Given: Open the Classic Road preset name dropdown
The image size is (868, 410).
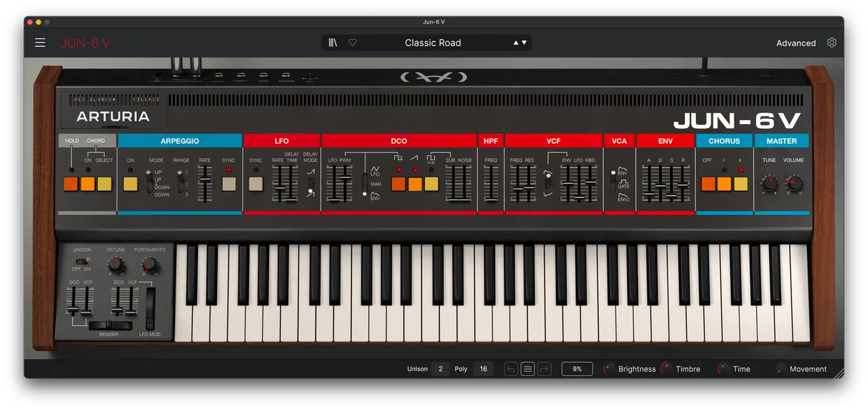Looking at the screenshot, I should [x=433, y=43].
